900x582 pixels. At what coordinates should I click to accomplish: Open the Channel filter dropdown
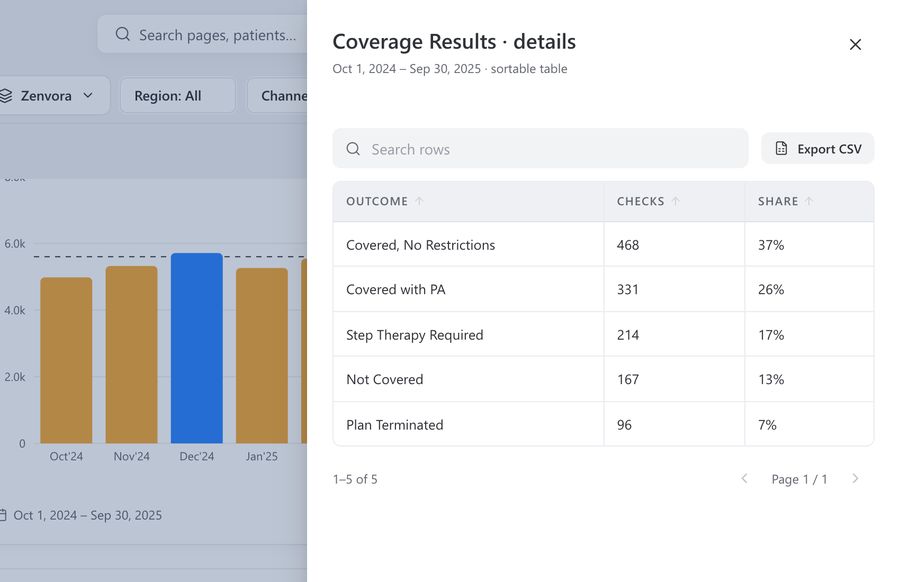tap(278, 96)
